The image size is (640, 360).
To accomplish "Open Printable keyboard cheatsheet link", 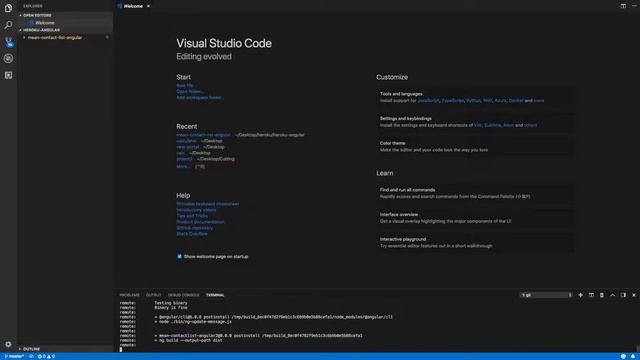I will click(x=208, y=204).
